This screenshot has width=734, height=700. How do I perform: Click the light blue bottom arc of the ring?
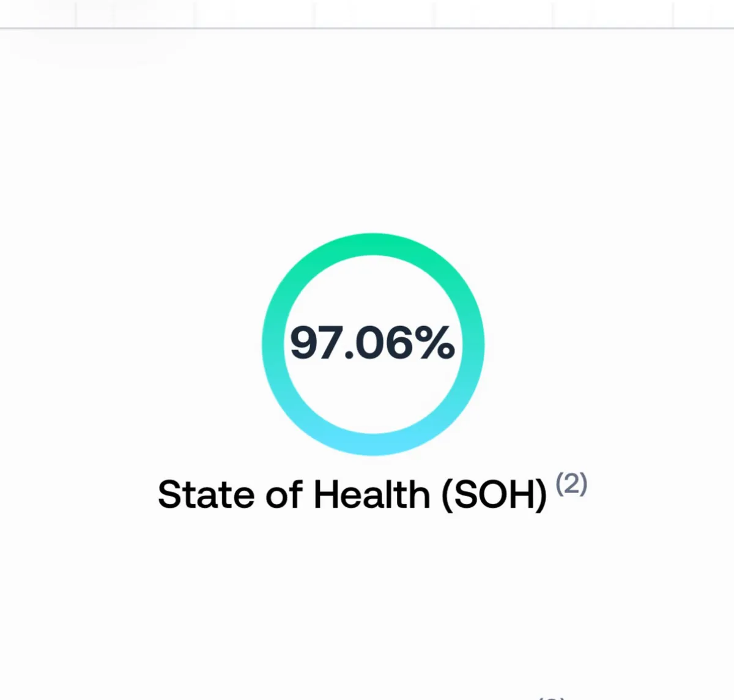click(373, 444)
